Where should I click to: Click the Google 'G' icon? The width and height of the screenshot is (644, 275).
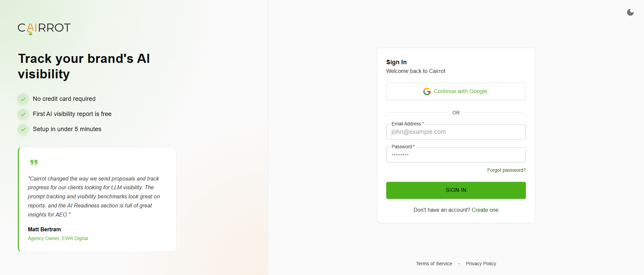click(x=427, y=91)
